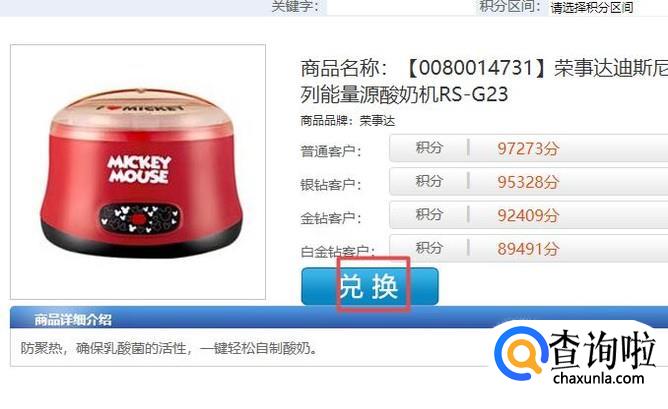
Task: Select the 商品详细介绍 section header tab
Action: [x=73, y=320]
